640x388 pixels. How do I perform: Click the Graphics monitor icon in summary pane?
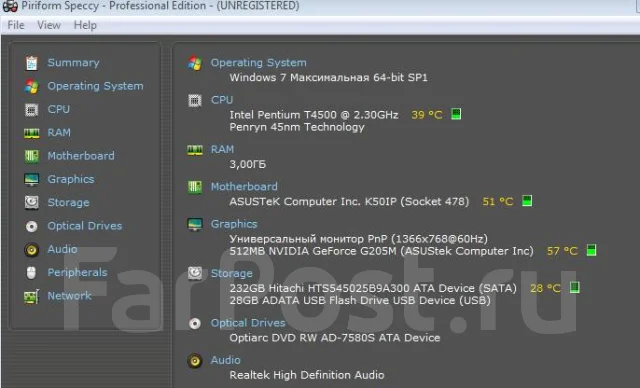coord(195,224)
